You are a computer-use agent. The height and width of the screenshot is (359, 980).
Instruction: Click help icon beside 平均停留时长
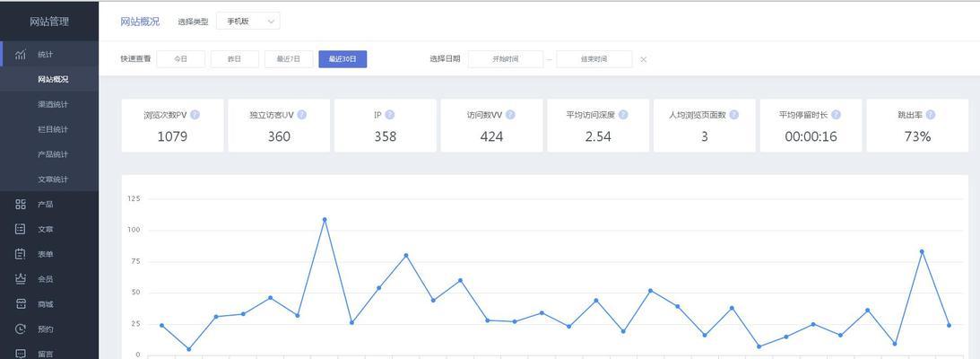click(x=837, y=115)
